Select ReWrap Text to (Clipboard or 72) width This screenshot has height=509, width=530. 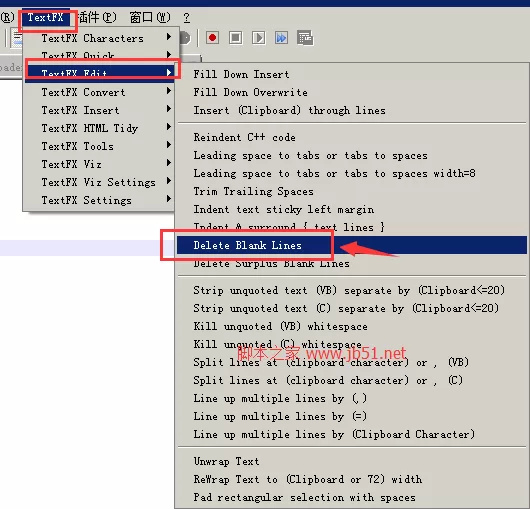tap(352, 479)
